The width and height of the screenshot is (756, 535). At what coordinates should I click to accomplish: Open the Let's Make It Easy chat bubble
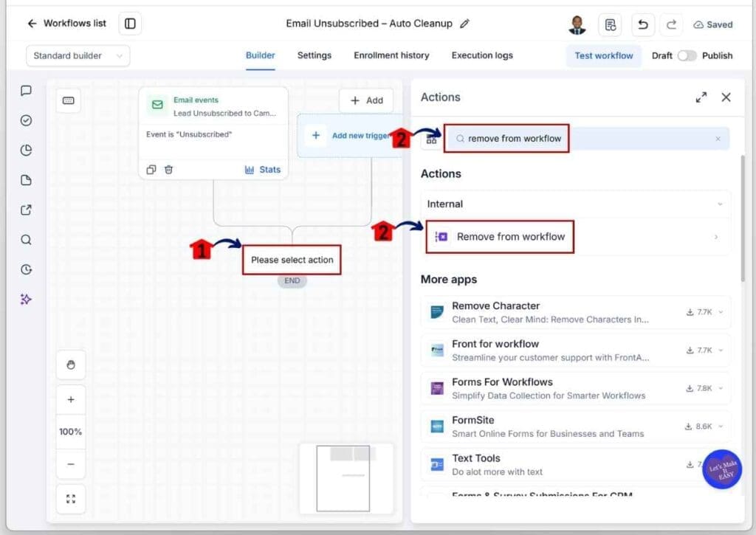coord(722,469)
